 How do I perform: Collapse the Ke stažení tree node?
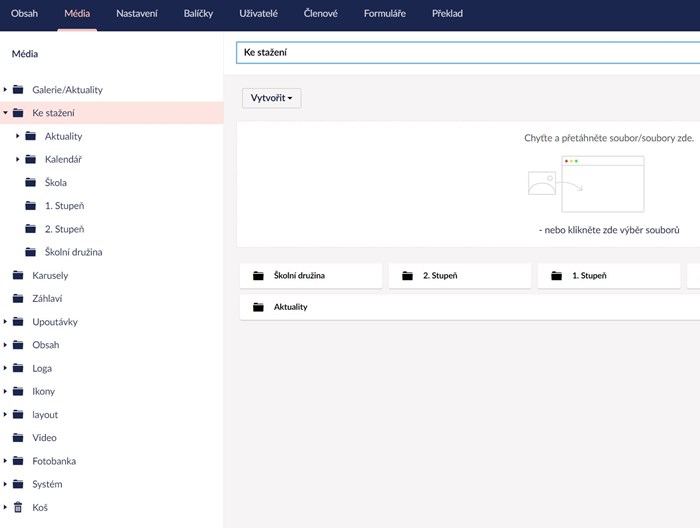[5, 113]
